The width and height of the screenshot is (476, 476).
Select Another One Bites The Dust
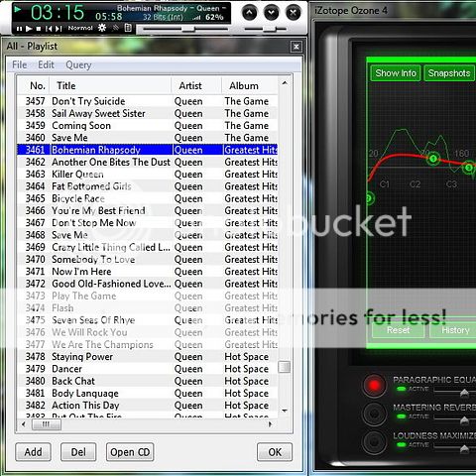click(x=148, y=162)
